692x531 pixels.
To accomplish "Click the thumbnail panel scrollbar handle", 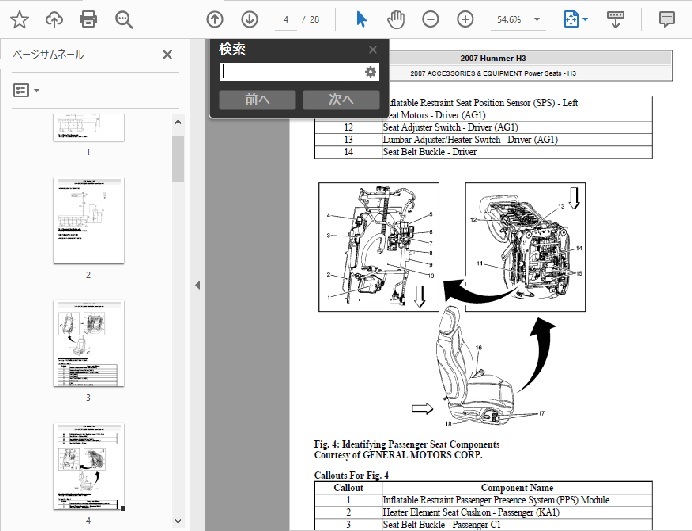I will click(178, 159).
